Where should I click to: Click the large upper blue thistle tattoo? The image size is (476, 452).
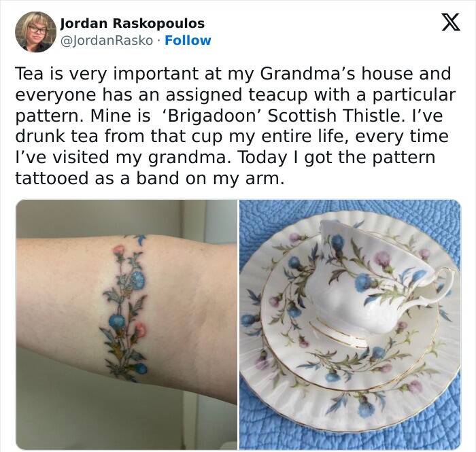[137, 278]
